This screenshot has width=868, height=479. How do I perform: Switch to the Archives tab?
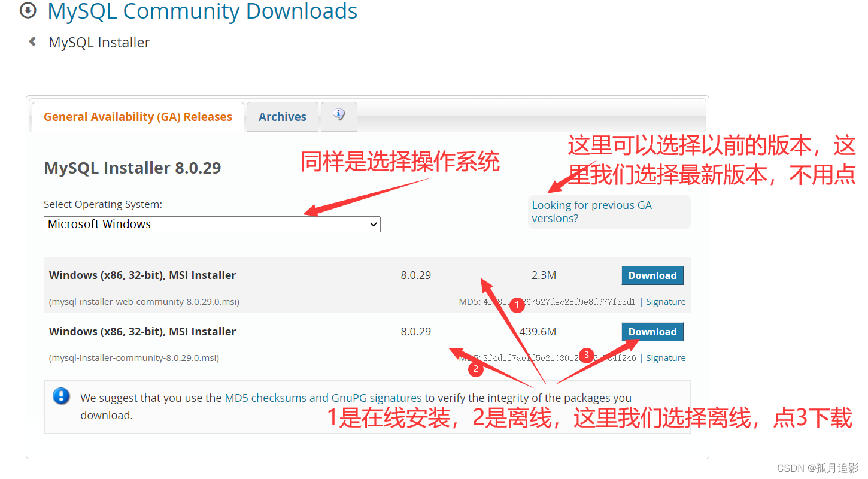click(x=282, y=117)
